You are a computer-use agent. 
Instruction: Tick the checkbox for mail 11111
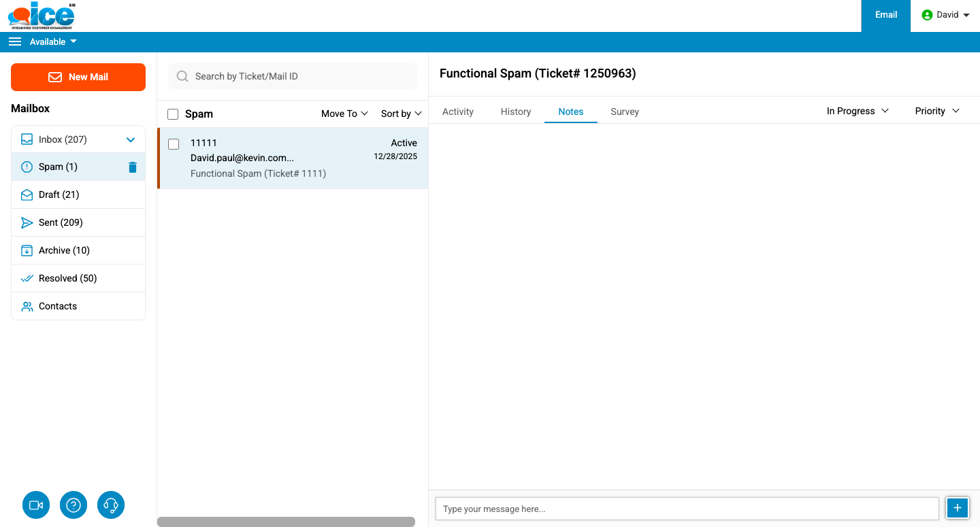click(174, 144)
